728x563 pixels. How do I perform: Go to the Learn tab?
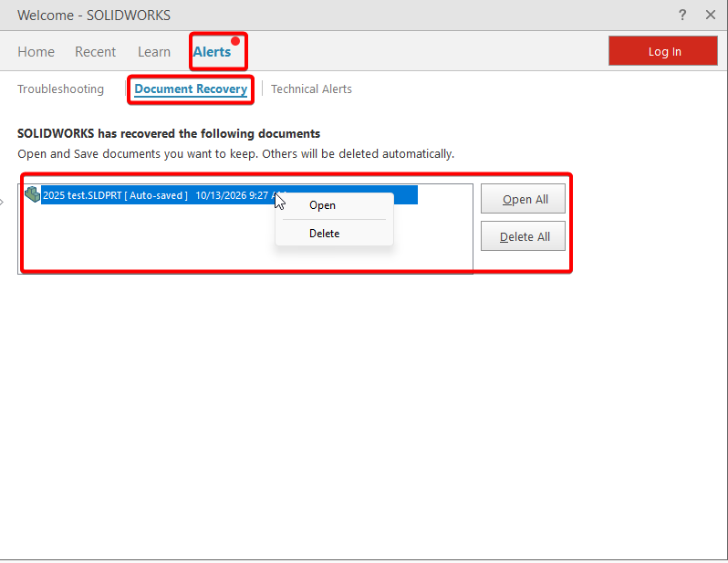153,52
